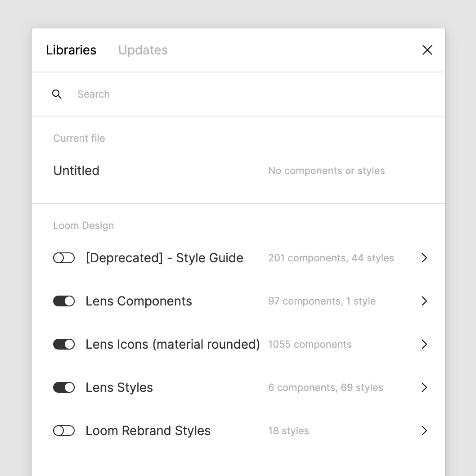Screen dimensions: 476x476
Task: Click the Lens Styles library name
Action: pos(119,387)
